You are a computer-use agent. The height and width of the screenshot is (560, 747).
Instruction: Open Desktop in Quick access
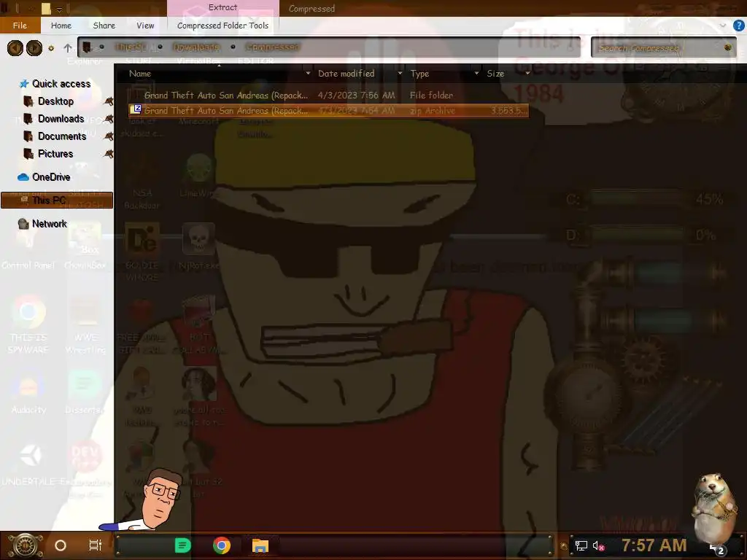[55, 101]
